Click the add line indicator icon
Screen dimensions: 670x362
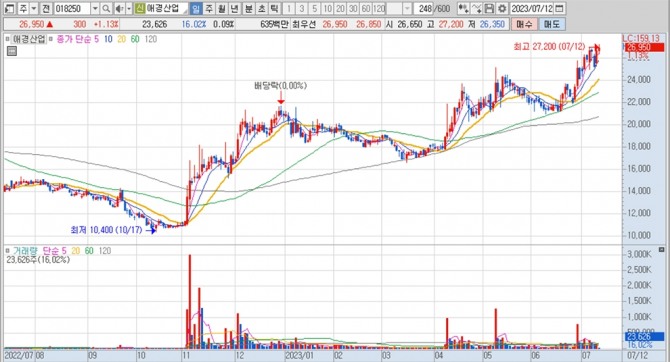(477, 8)
